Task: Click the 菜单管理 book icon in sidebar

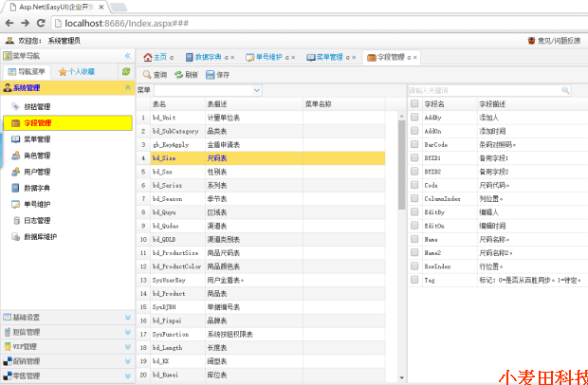Action: 15,139
